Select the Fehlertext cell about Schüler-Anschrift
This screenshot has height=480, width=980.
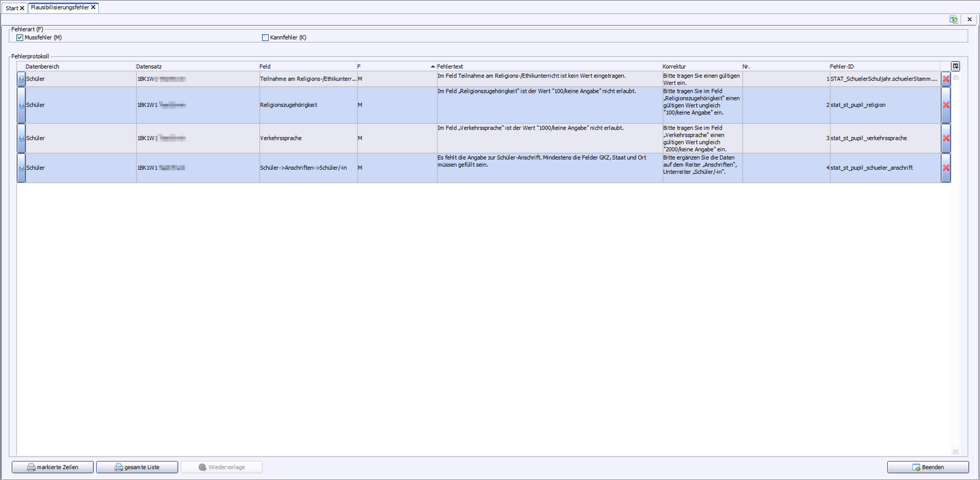[x=549, y=168]
